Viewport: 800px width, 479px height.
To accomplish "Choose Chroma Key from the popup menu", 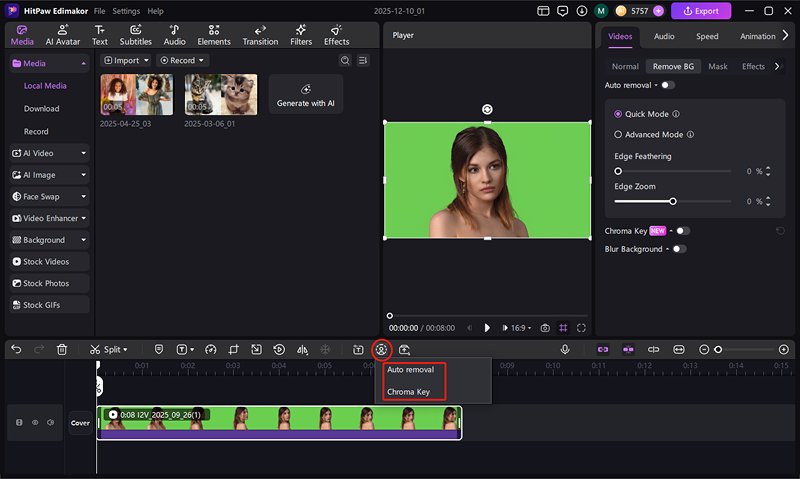I will [408, 392].
